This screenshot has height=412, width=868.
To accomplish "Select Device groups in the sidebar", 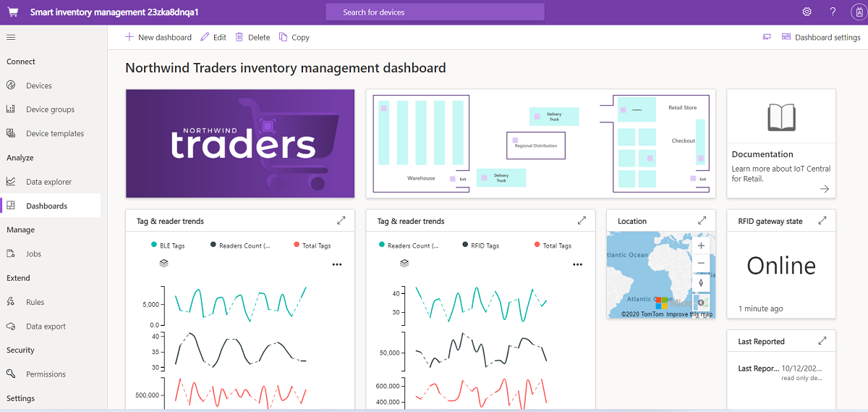I will tap(51, 109).
